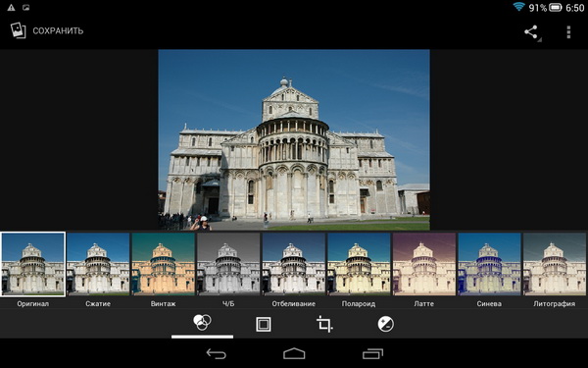Screen dimensions: 588x368
Task: Apply the Ч/Б black-and-white filter
Action: pos(228,264)
